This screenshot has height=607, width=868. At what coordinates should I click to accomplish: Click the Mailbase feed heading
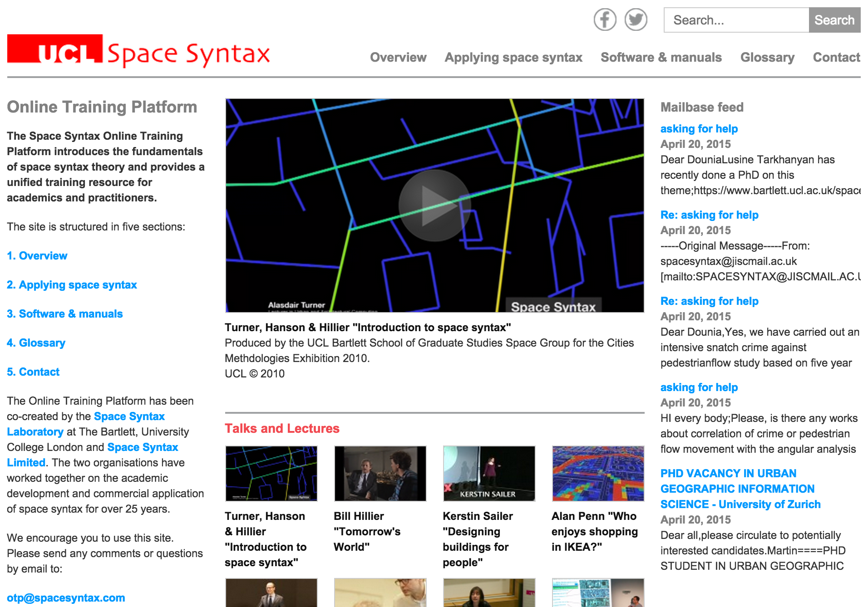702,107
